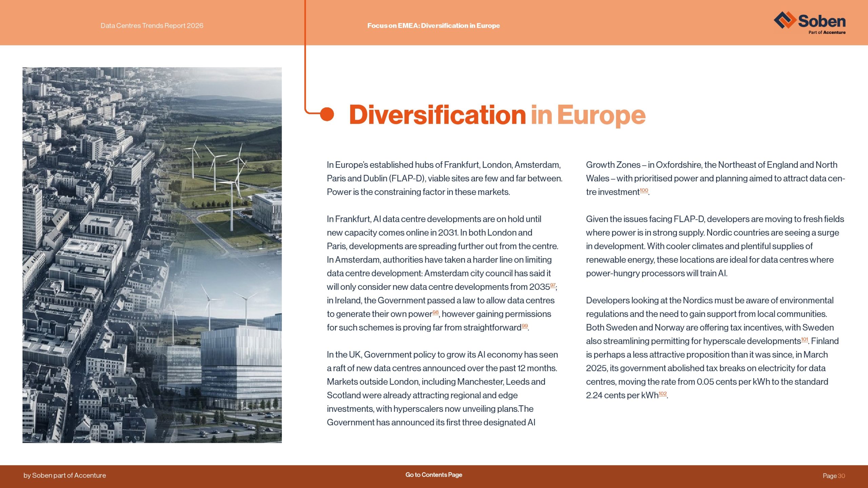Click the Soben diamond logo icon

coord(785,20)
